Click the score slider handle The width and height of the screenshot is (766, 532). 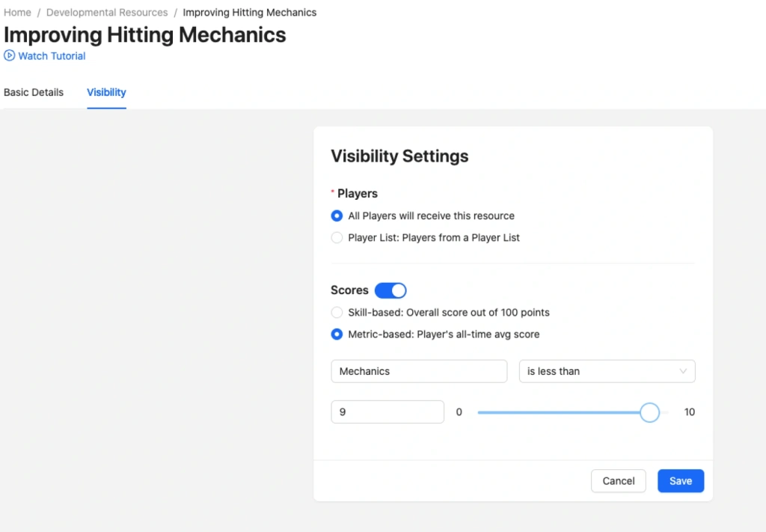tap(649, 412)
